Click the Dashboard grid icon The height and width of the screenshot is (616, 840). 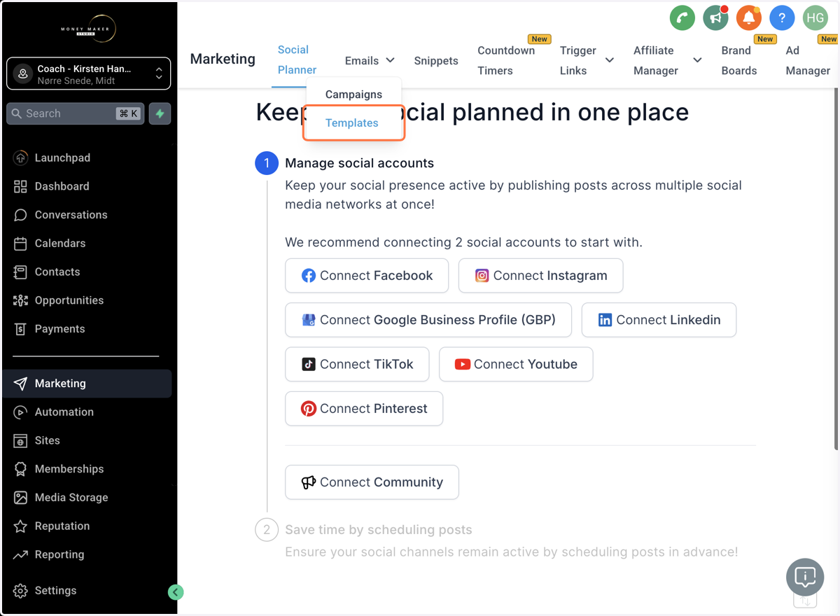(20, 186)
